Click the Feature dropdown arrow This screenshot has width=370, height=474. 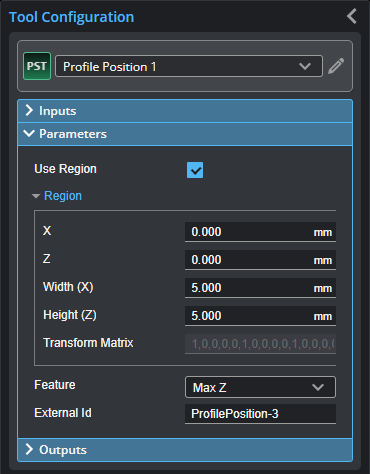click(x=318, y=387)
